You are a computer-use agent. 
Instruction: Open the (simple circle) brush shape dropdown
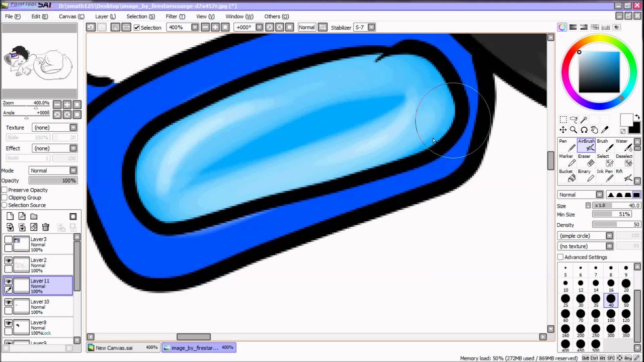pyautogui.click(x=586, y=236)
